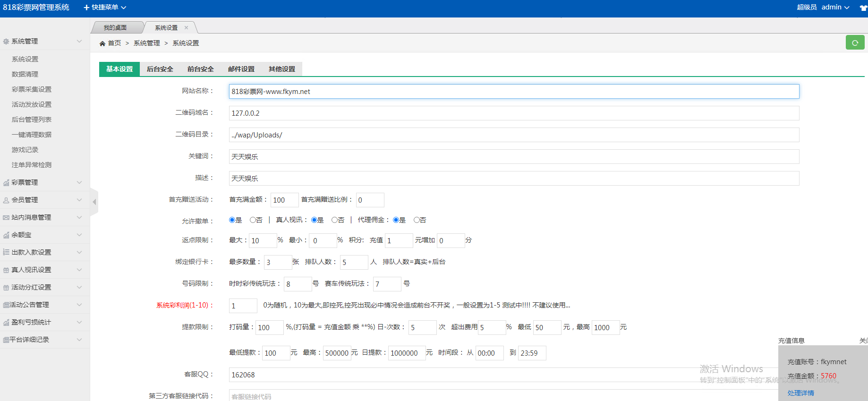Screen dimensions: 868x401
Task: Click the sidebar collapse arrow handle
Action: [94, 202]
